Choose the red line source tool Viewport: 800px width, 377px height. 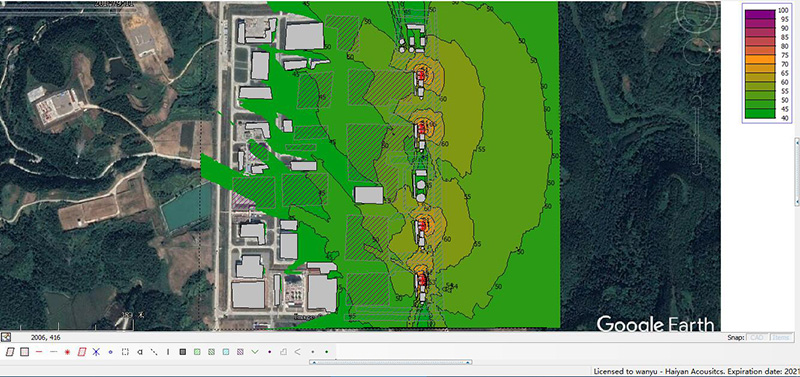38,351
